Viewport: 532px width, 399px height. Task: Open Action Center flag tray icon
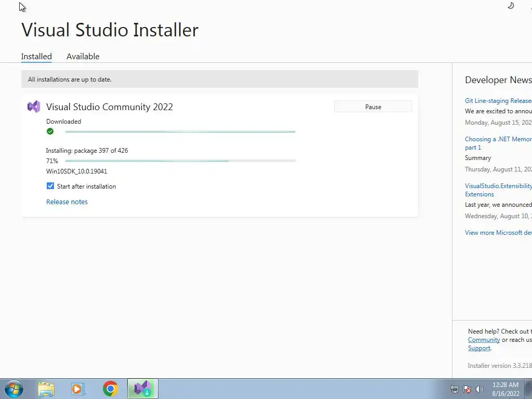click(x=467, y=389)
